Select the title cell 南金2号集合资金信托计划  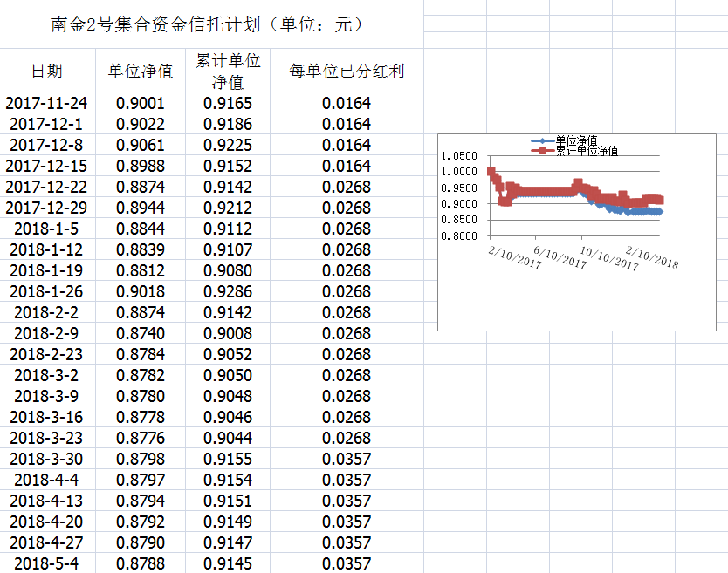click(207, 24)
